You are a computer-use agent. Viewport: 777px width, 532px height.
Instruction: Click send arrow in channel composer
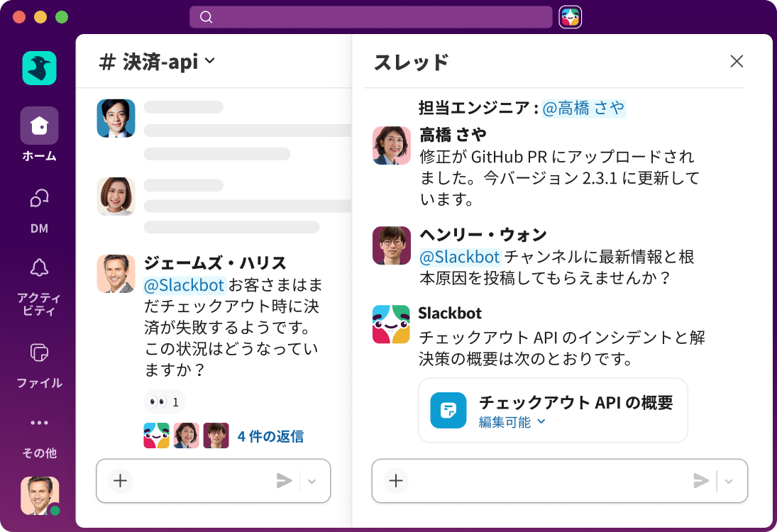(x=284, y=480)
